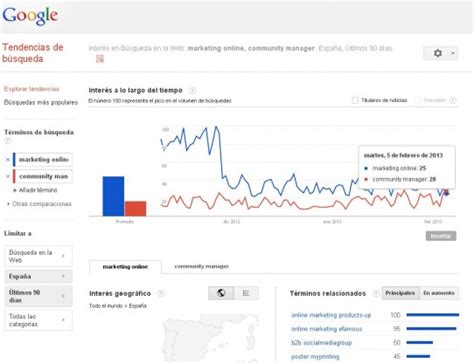Open help icon next to Interés geográfico
The height and width of the screenshot is (363, 474).
coord(161,293)
